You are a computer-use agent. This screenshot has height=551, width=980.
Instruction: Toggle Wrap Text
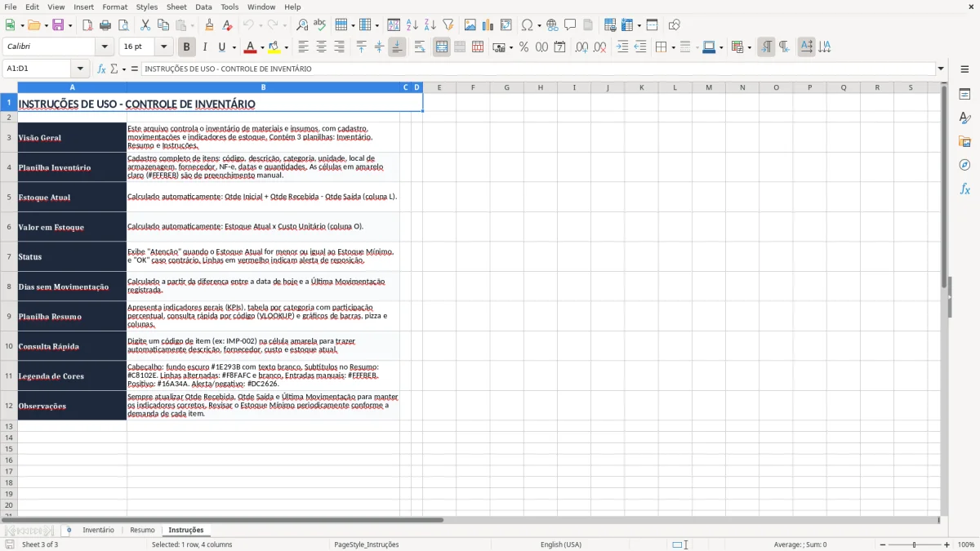tap(420, 47)
